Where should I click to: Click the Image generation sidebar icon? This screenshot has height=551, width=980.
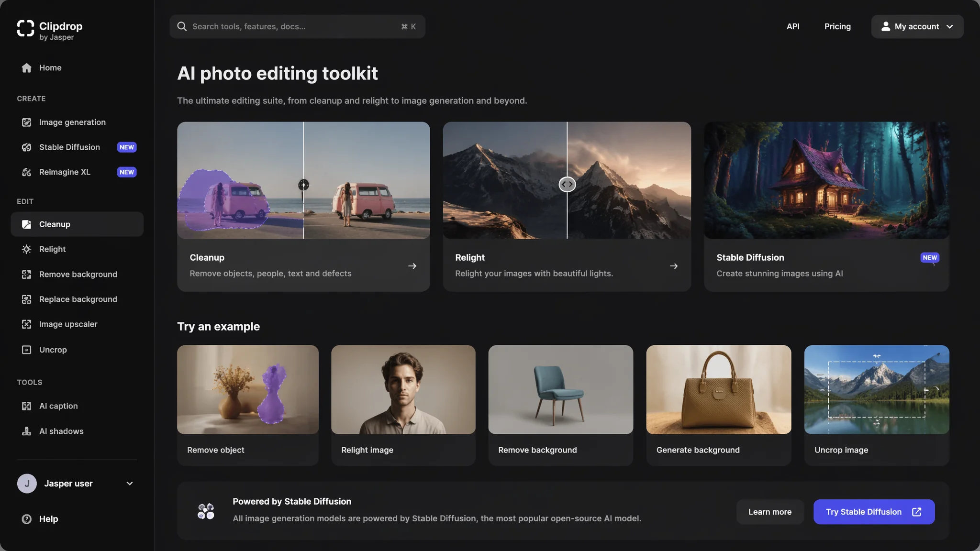coord(27,122)
